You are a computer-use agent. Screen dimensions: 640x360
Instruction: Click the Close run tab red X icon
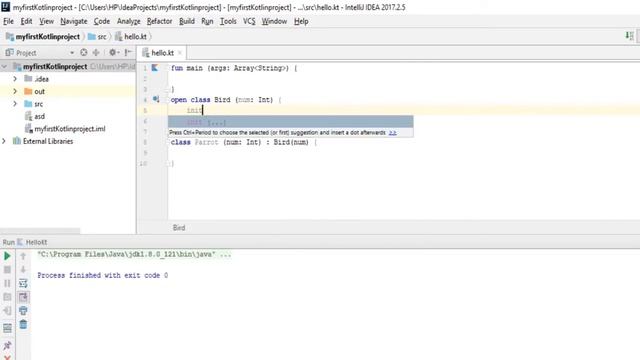tap(7, 357)
